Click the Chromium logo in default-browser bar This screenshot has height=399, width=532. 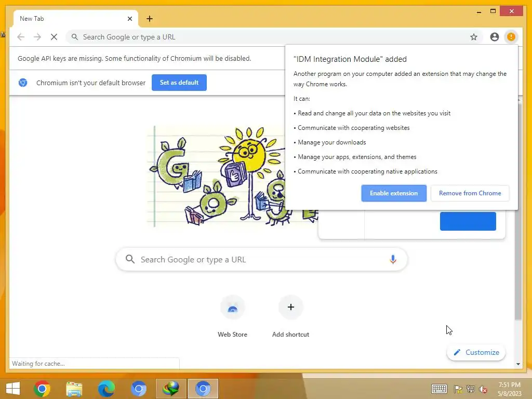coord(23,83)
